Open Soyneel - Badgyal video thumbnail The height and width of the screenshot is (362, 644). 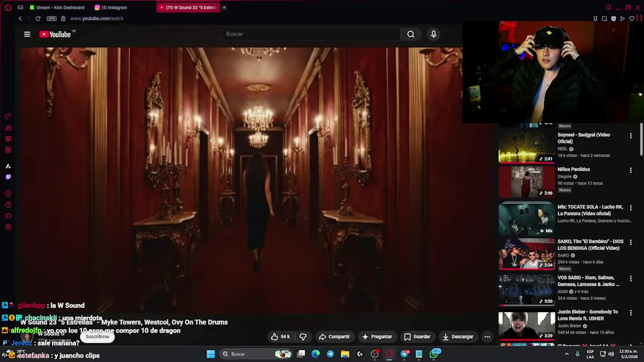point(526,147)
